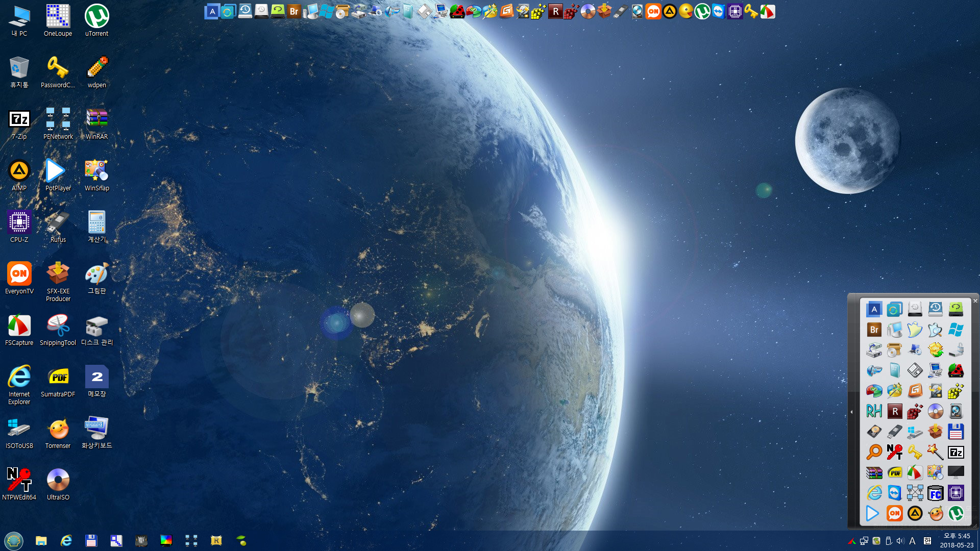Viewport: 980px width, 551px height.
Task: Click the blue floppy disk taskbar icon
Action: click(91, 540)
